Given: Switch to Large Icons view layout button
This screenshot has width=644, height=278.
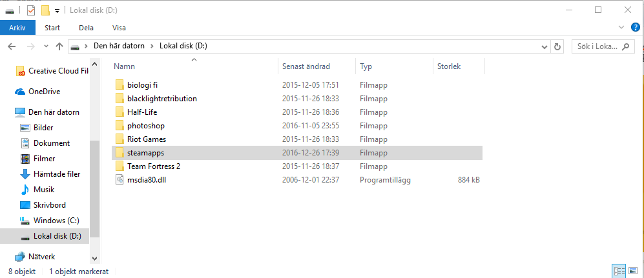Looking at the screenshot, I should click(x=633, y=271).
